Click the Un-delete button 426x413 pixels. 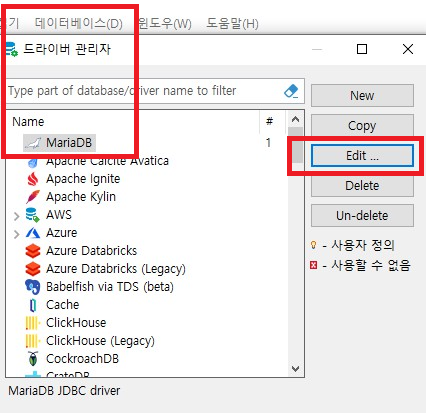point(362,216)
